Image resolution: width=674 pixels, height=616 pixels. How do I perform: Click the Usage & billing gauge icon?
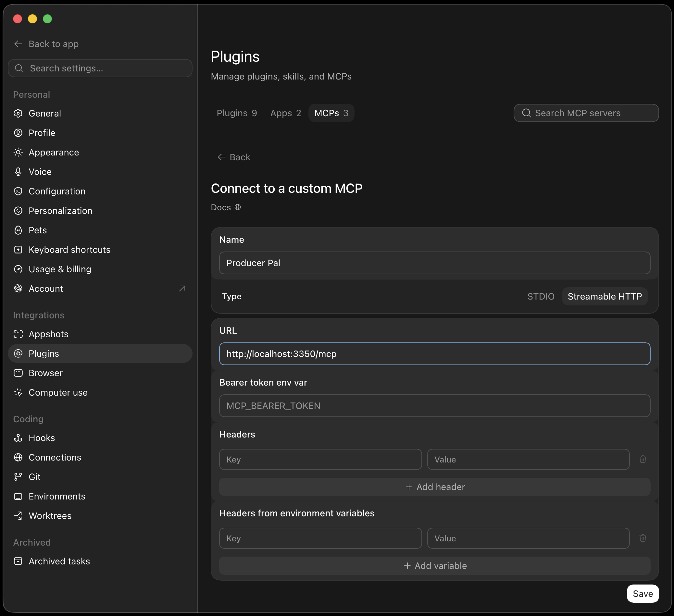pyautogui.click(x=18, y=269)
